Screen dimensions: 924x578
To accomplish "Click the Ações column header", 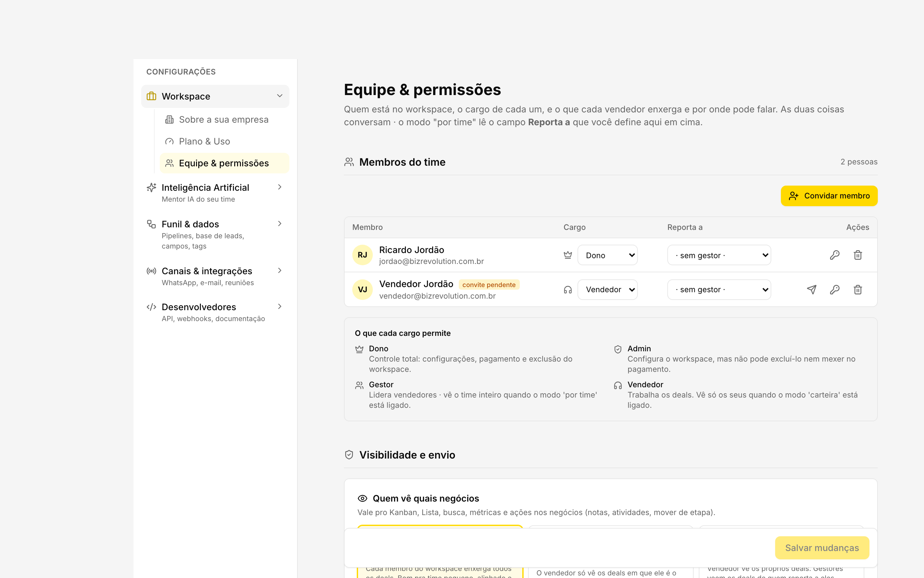I will click(858, 227).
